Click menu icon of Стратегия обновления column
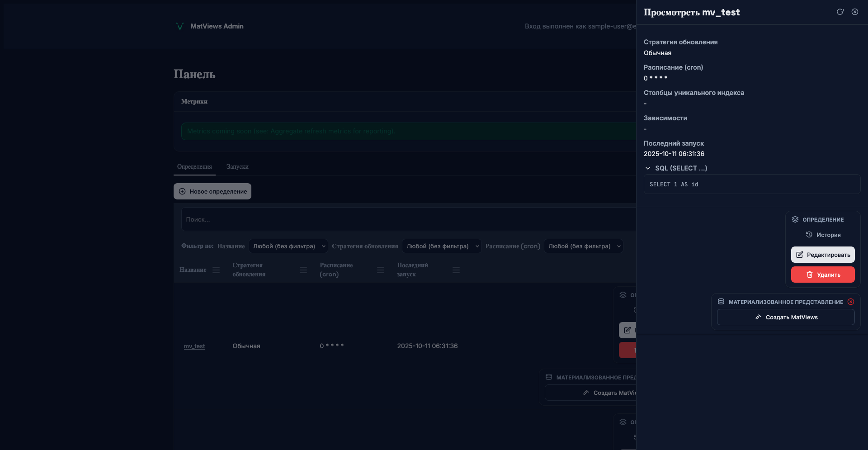This screenshot has width=868, height=450. [303, 270]
